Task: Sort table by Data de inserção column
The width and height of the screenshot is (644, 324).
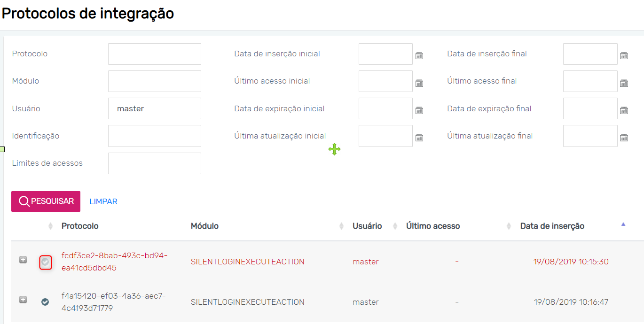Action: [x=552, y=226]
